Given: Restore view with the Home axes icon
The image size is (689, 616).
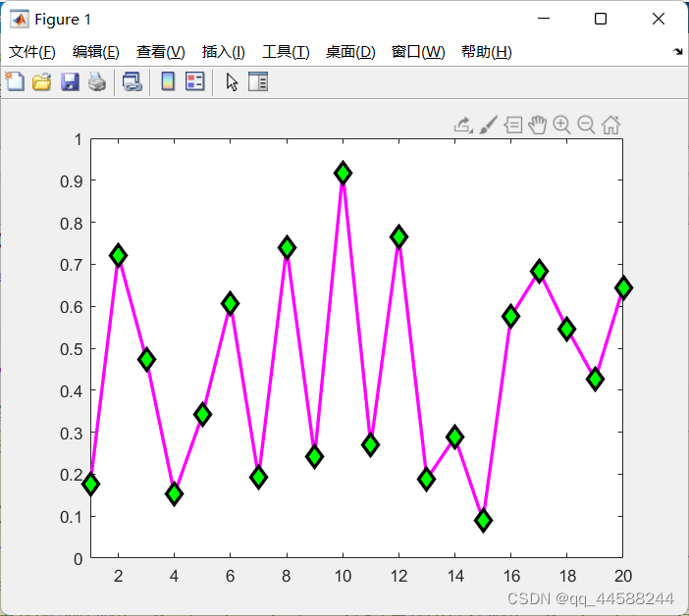Looking at the screenshot, I should coord(610,126).
